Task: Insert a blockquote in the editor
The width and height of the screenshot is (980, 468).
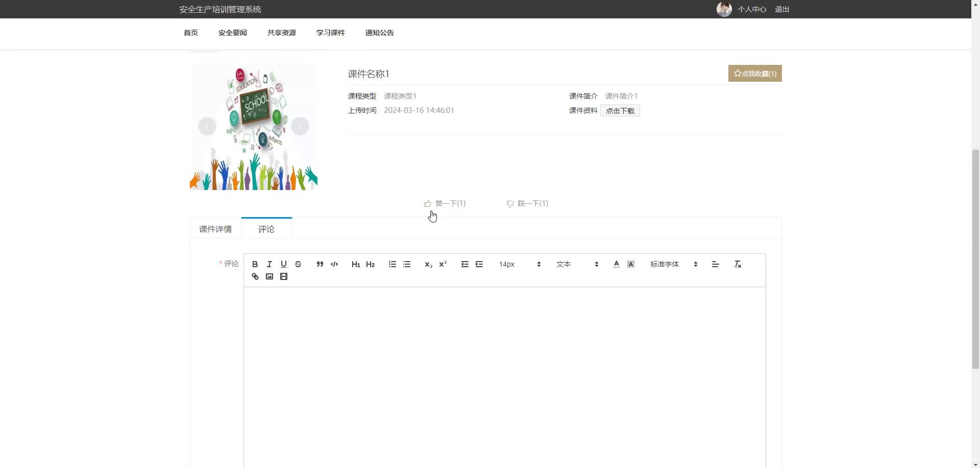Action: (x=320, y=264)
